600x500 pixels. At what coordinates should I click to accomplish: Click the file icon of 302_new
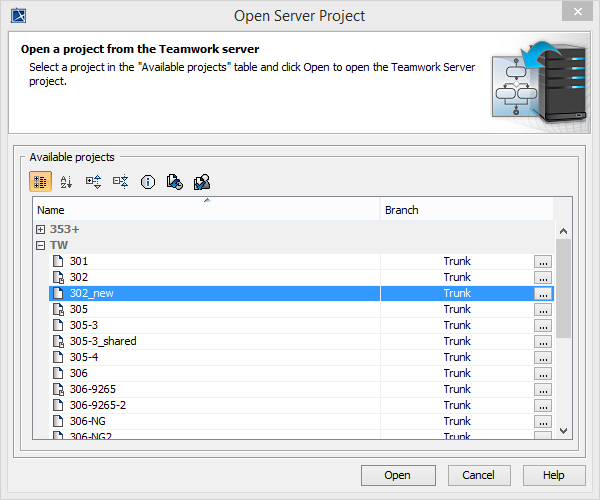coord(58,293)
